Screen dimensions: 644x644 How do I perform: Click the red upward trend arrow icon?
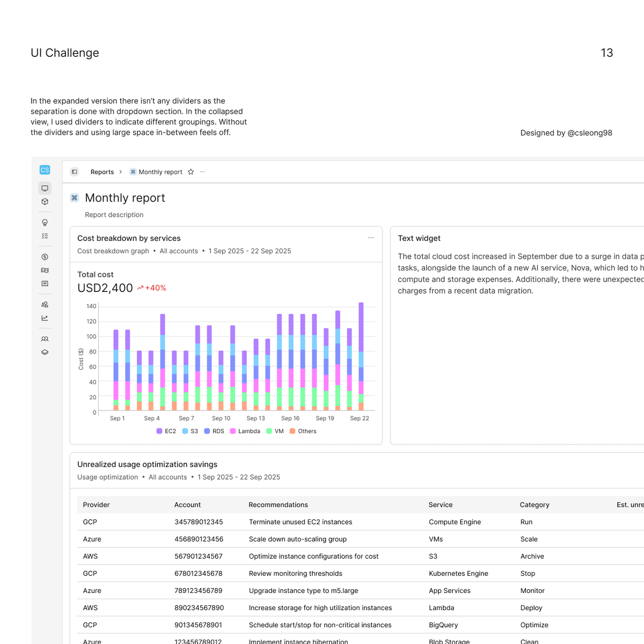[140, 288]
